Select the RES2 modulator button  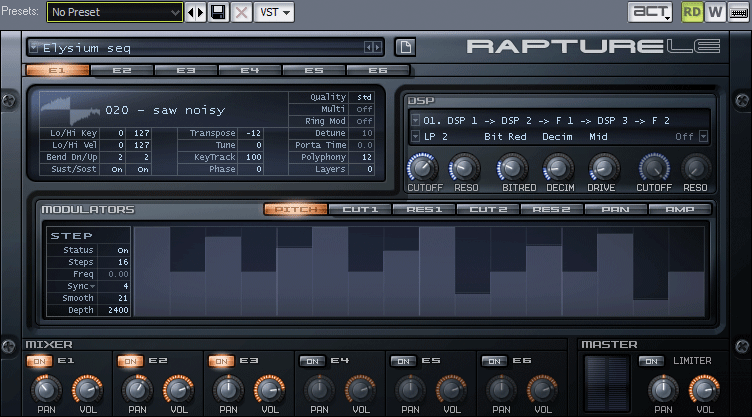(x=552, y=209)
